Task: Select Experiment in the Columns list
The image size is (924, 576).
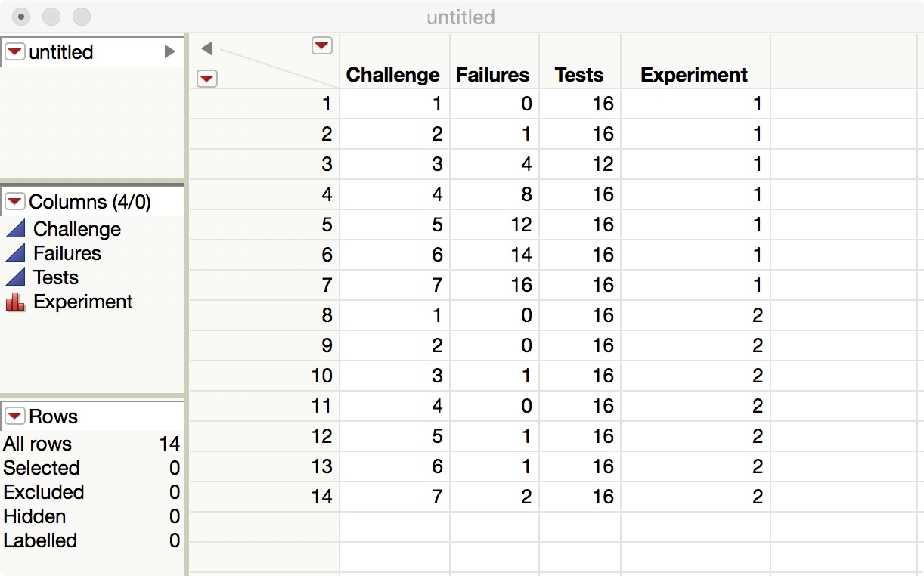Action: click(x=83, y=302)
